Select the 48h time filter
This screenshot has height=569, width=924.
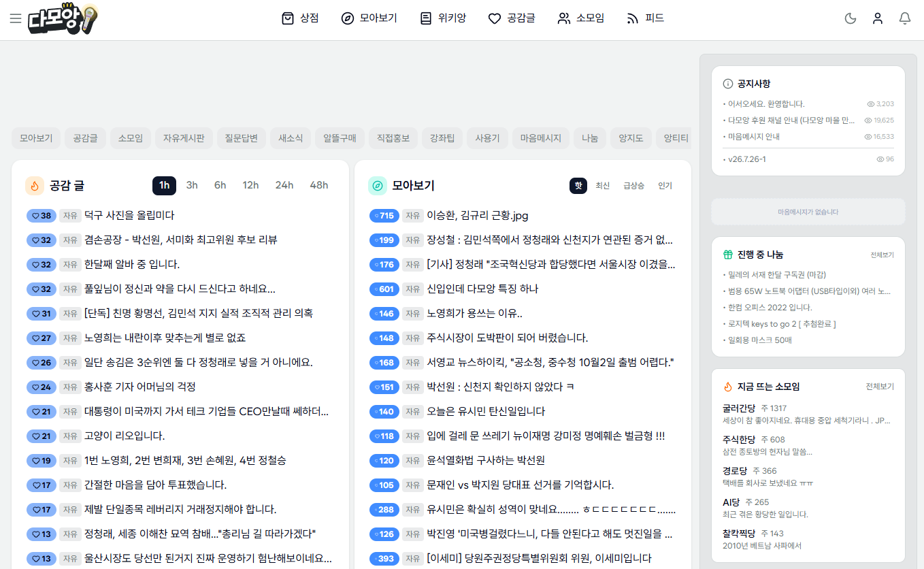coord(318,185)
